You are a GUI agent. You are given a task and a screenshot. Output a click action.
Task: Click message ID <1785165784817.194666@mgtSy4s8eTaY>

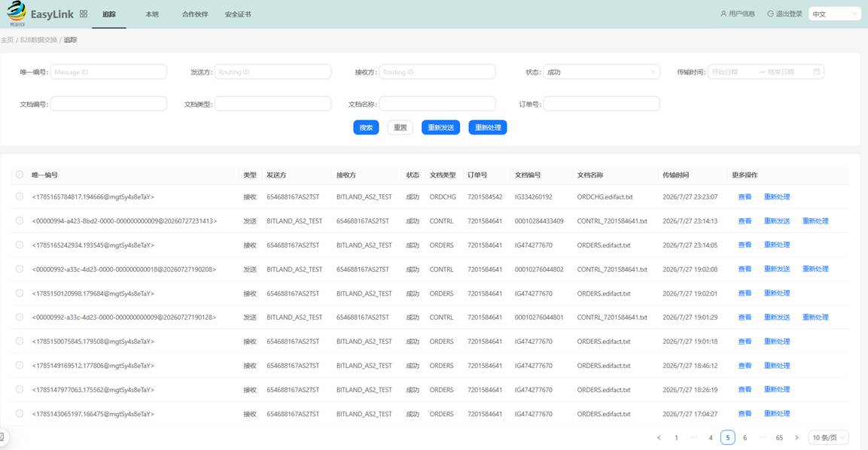coord(93,197)
